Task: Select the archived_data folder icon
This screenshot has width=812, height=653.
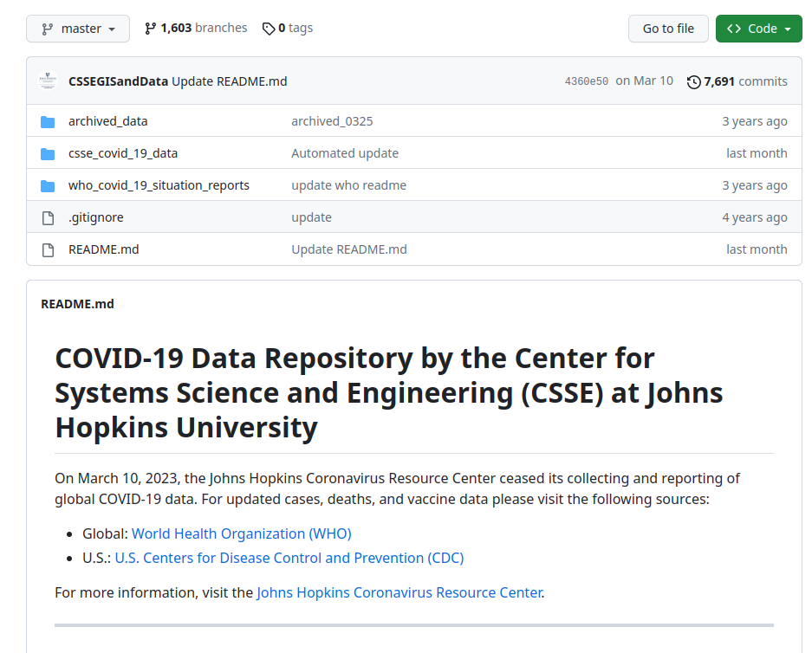Action: click(x=48, y=121)
